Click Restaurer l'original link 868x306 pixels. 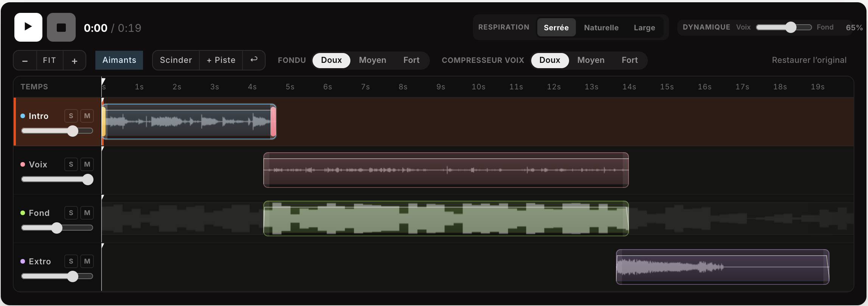pos(809,60)
